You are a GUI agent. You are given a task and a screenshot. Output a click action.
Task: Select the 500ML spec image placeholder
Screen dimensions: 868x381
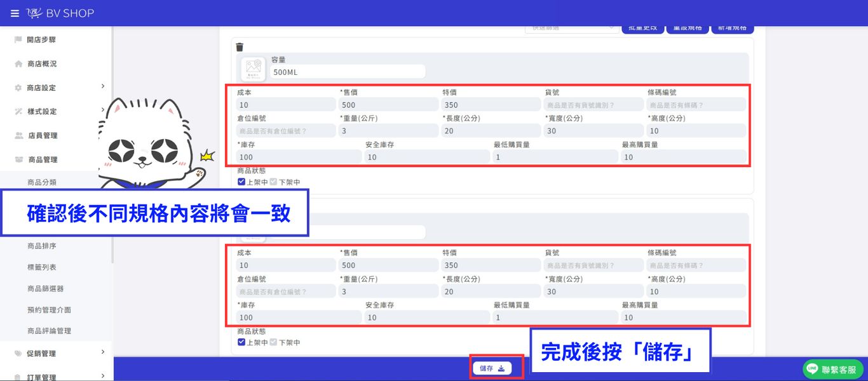click(254, 69)
